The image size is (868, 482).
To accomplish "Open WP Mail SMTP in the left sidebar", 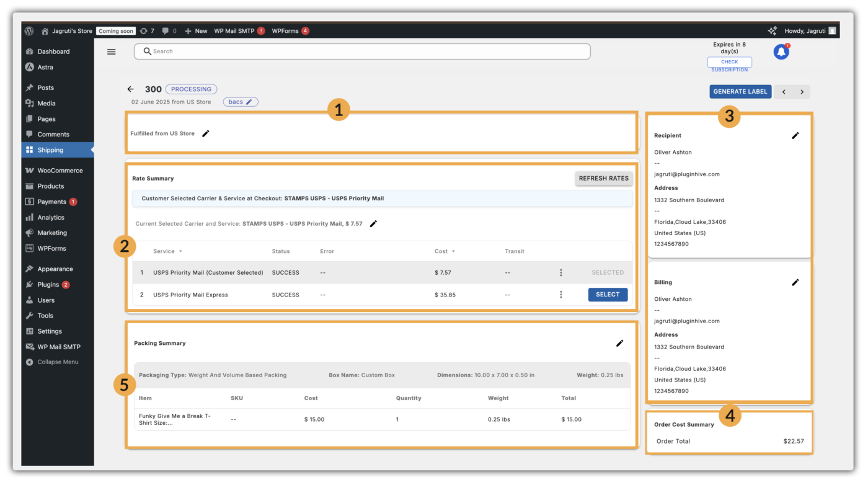I will tap(58, 347).
